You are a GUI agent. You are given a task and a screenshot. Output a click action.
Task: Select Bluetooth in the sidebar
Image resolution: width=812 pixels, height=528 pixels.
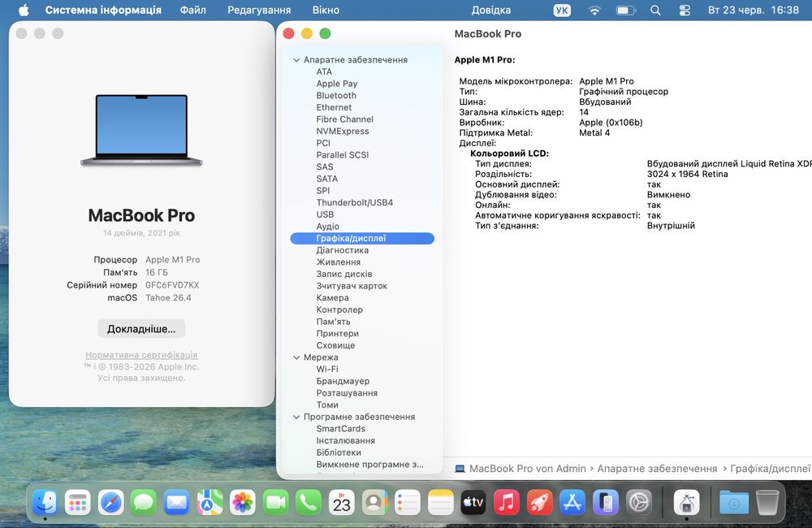pos(336,96)
